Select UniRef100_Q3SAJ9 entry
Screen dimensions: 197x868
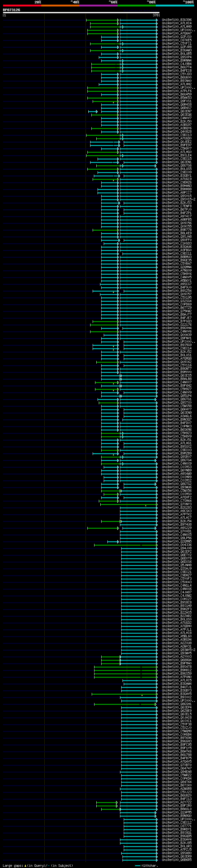point(177,568)
